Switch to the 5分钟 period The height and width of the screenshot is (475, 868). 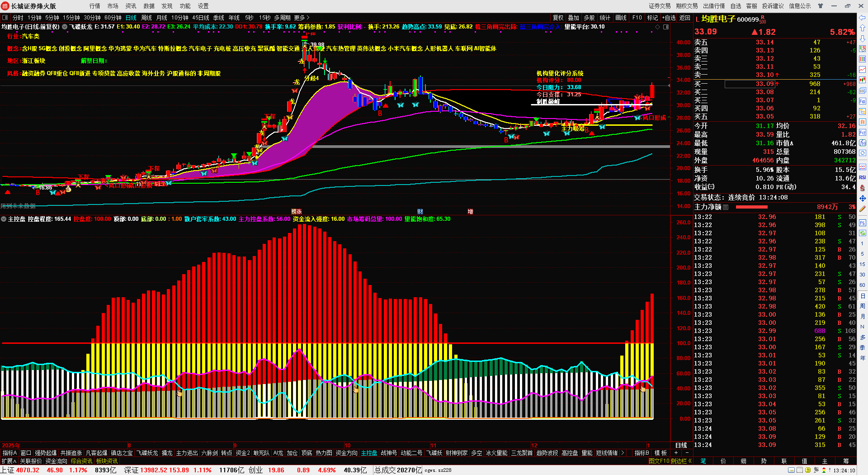pyautogui.click(x=52, y=18)
